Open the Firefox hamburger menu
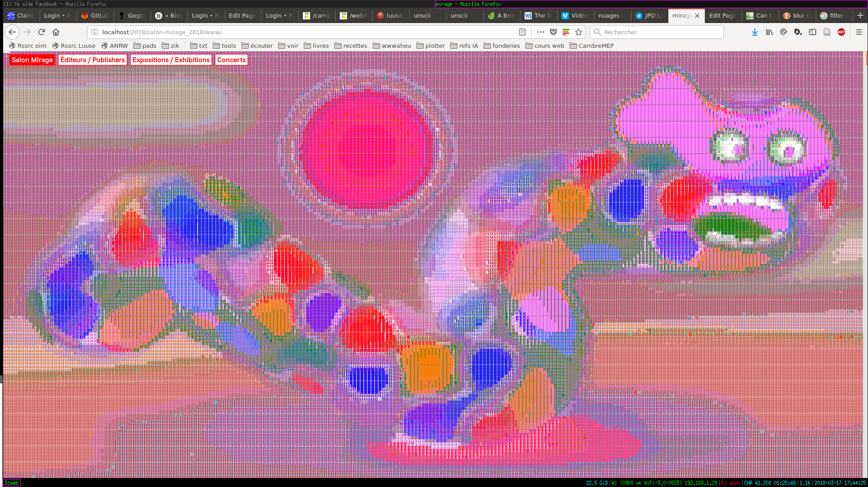This screenshot has height=487, width=868. click(x=859, y=32)
